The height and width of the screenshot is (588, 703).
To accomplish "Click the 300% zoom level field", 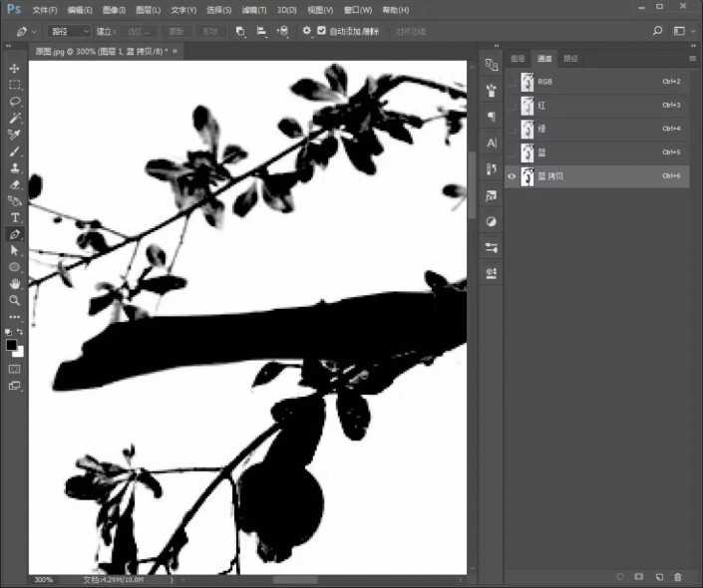I will (x=44, y=579).
